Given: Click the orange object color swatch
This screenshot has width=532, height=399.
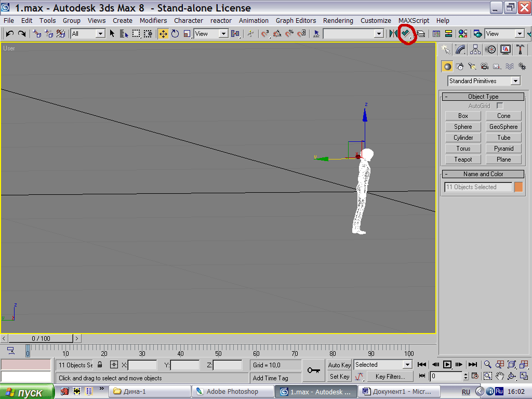Looking at the screenshot, I should 518,187.
